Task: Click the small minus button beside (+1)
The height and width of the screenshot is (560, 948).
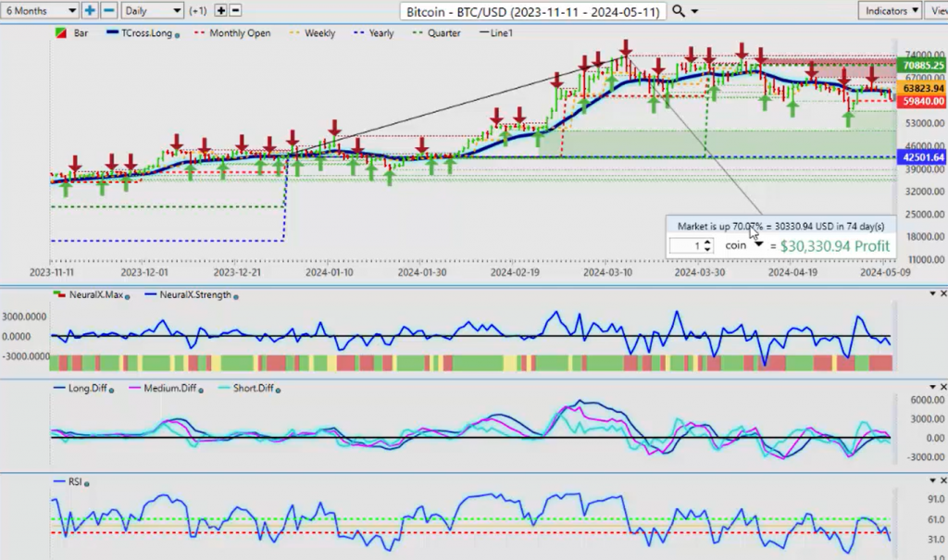Action: (235, 10)
